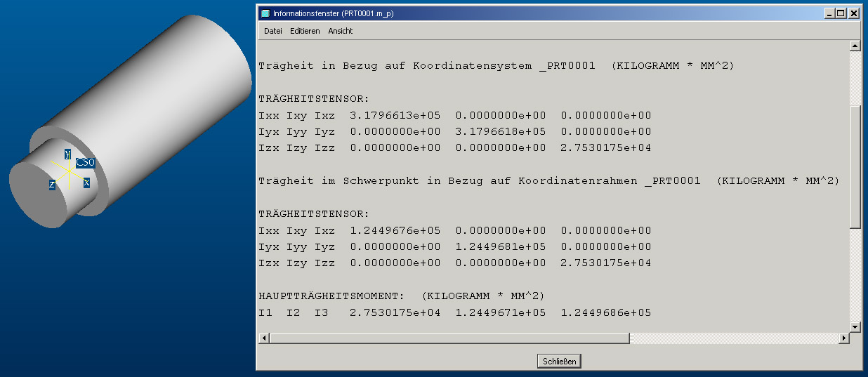Viewport: 868px width, 377px height.
Task: Click the Informationsfenster title bar icon
Action: tap(265, 13)
